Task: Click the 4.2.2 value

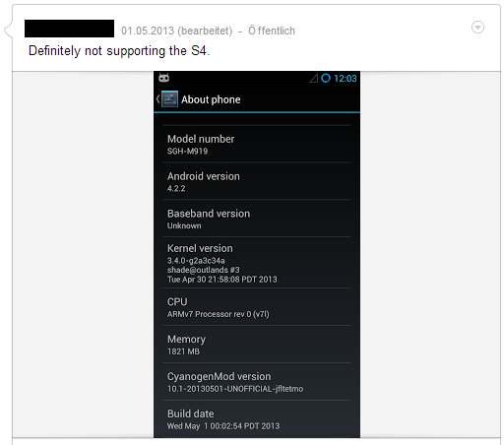Action: click(176, 189)
